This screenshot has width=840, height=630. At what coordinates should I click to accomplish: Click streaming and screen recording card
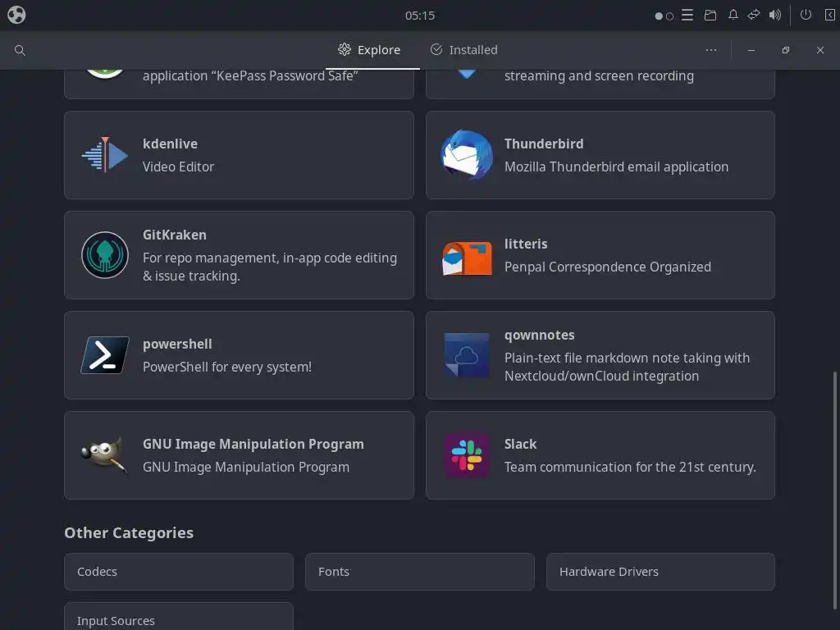[x=600, y=84]
